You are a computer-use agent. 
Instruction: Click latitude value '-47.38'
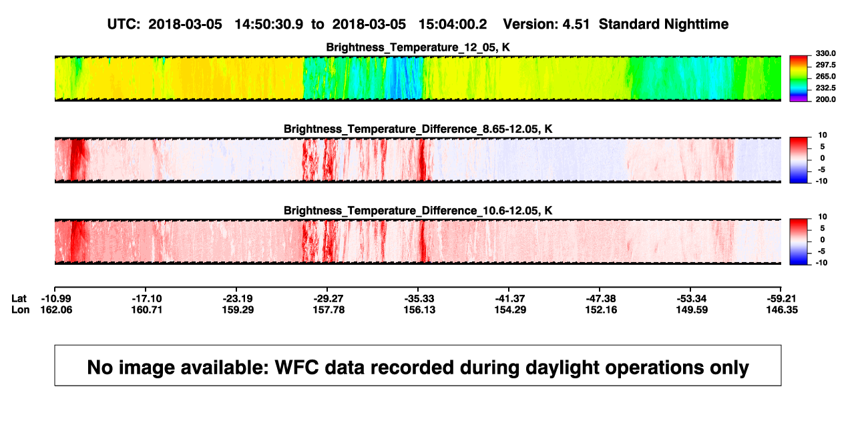[601, 298]
